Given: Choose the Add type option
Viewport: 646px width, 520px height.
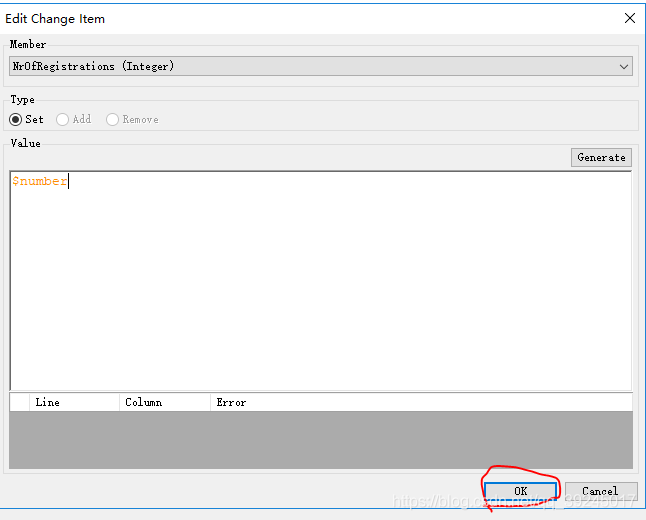Looking at the screenshot, I should click(x=63, y=120).
